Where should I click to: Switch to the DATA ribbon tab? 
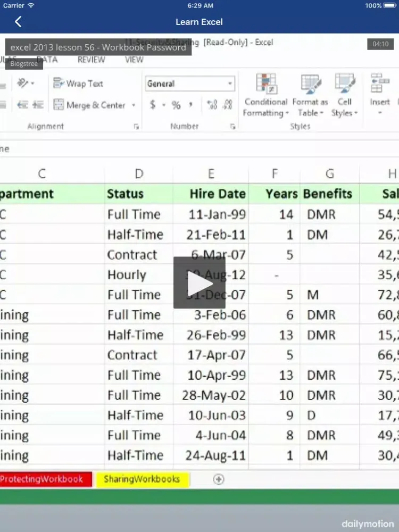pyautogui.click(x=47, y=60)
